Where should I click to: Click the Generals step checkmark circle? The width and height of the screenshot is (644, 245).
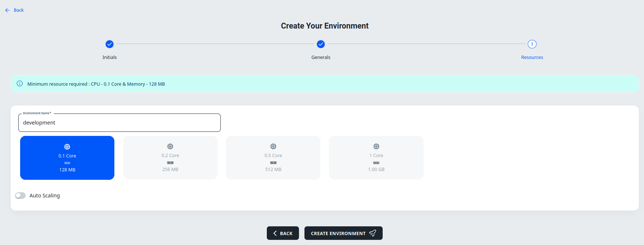(x=321, y=44)
